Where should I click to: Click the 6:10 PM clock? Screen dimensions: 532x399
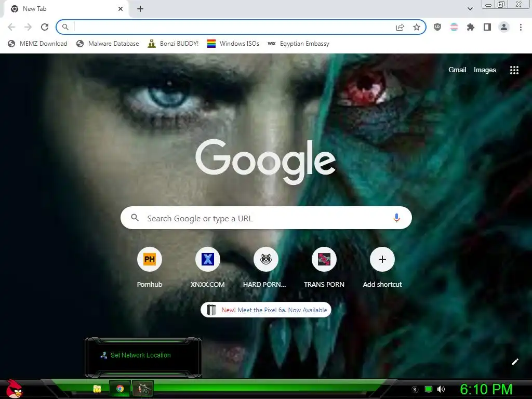point(486,390)
